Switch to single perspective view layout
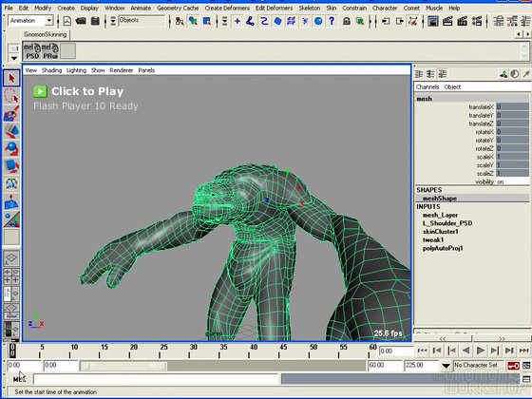 [x=11, y=258]
